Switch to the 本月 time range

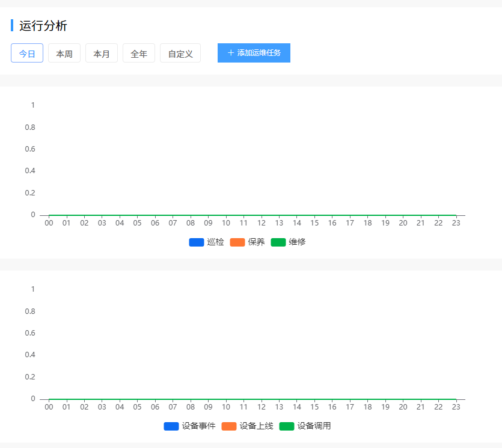pyautogui.click(x=102, y=53)
